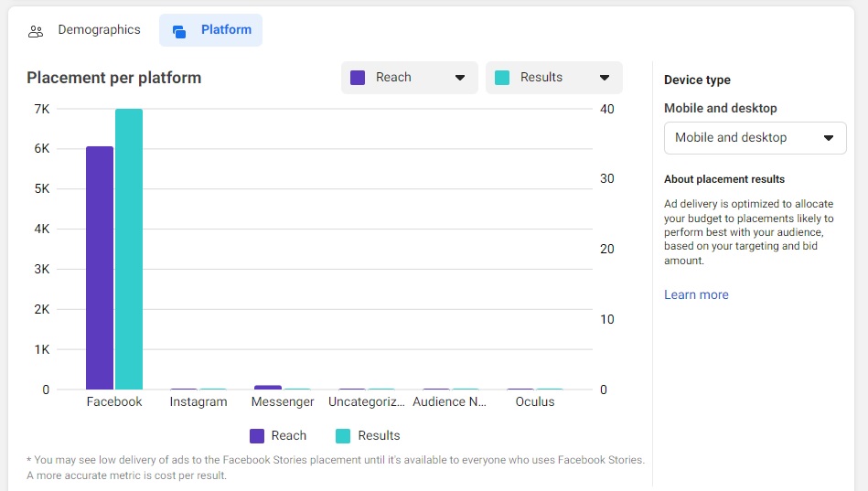Click the Oculus axis label
Screen dimensions: 868x491
coord(535,402)
